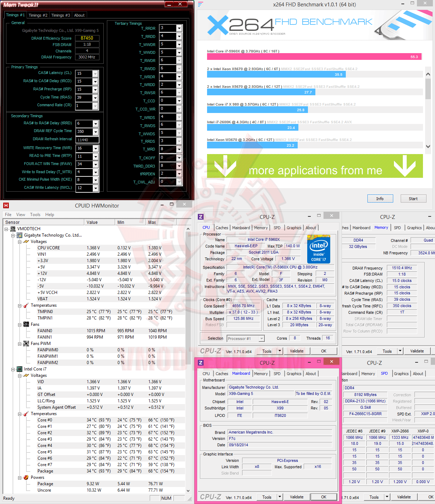Click Validate in the Memory CPU-Z window
The image size is (435, 504).
point(417,351)
